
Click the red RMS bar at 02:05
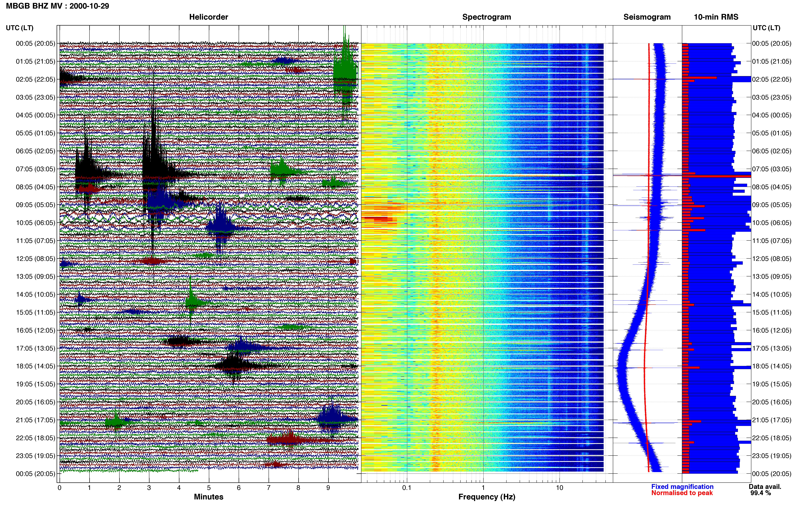point(699,78)
